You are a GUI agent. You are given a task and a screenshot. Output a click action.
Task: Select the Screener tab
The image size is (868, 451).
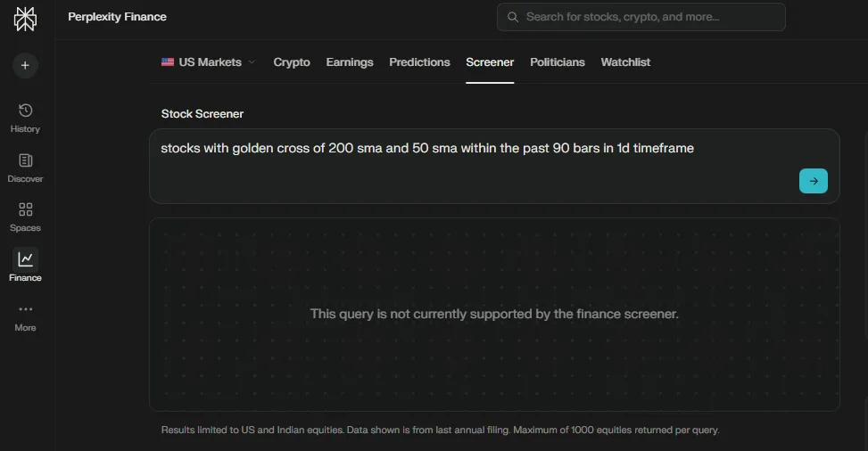[490, 62]
